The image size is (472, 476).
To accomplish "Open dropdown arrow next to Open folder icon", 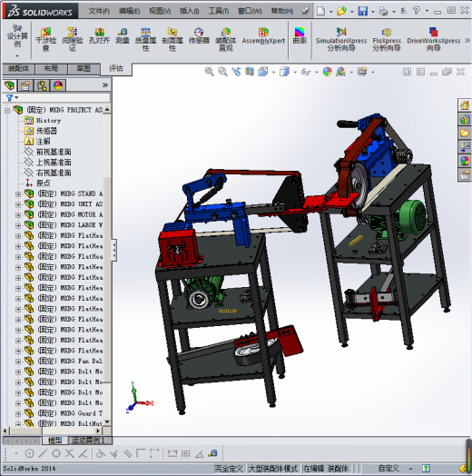I will tap(352, 12).
